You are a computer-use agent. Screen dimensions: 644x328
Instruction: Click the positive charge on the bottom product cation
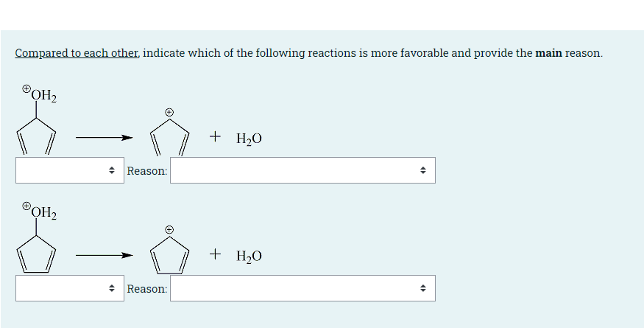point(169,229)
